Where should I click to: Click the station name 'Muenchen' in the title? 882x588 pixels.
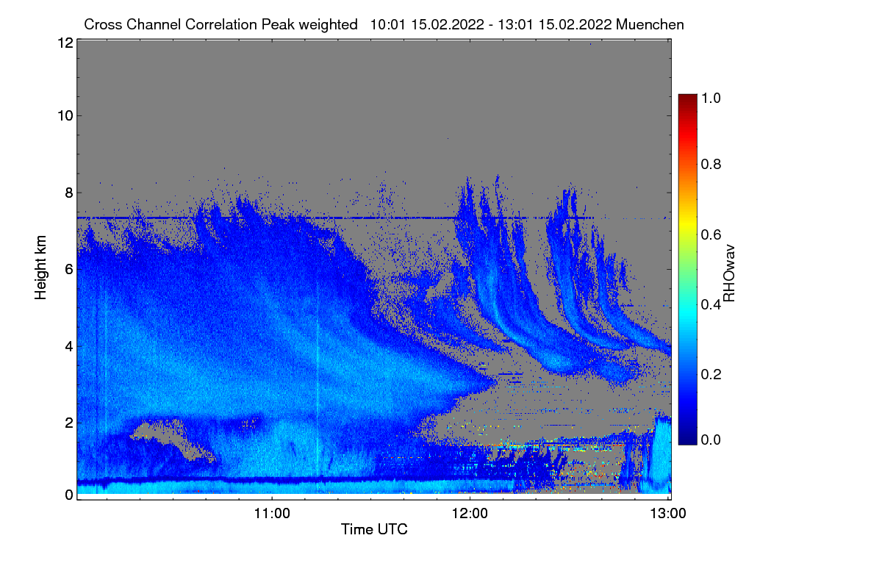click(x=650, y=24)
